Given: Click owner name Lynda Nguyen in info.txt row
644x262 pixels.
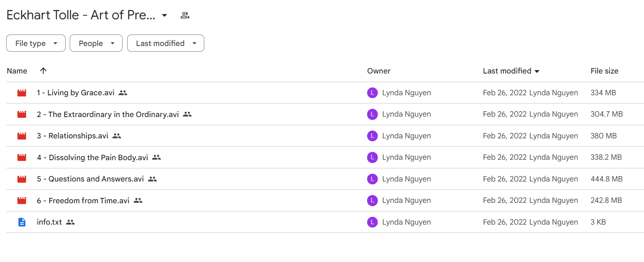Looking at the screenshot, I should [406, 222].
